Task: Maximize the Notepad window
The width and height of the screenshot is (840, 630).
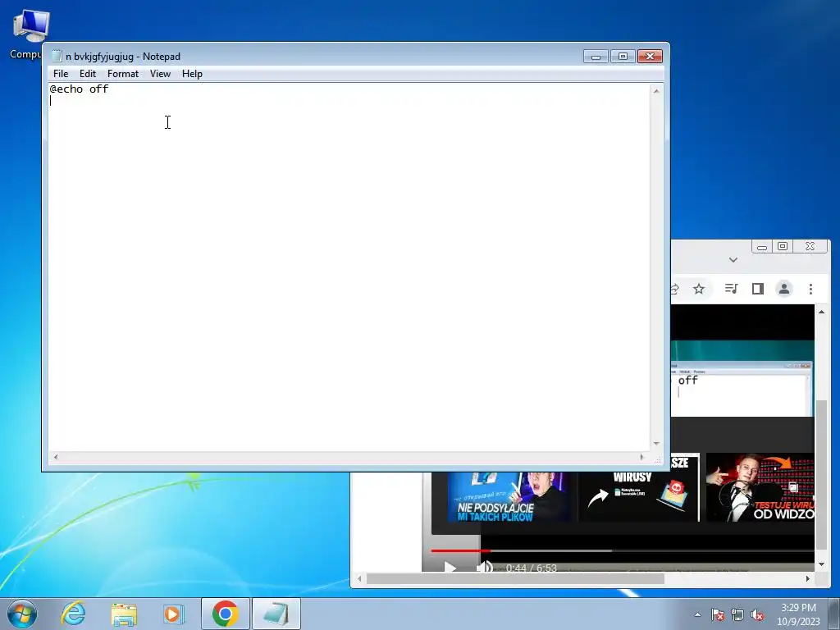Action: click(x=623, y=57)
